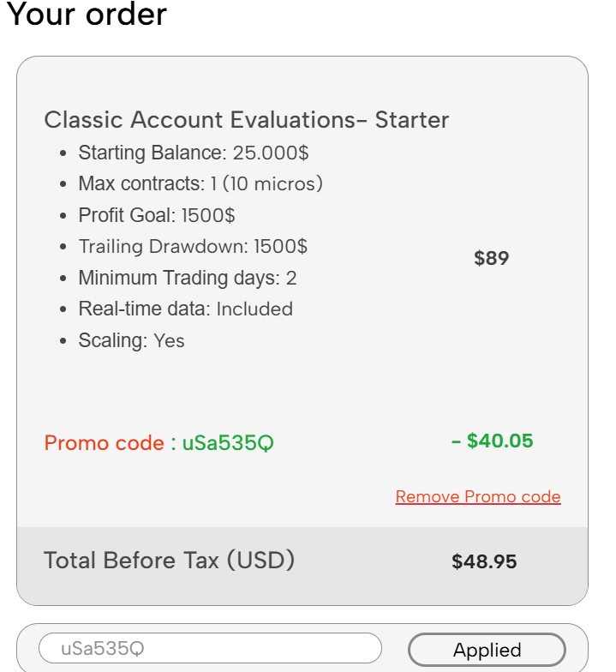Click the Remove Promo code link
The width and height of the screenshot is (616, 672).
coord(477,497)
